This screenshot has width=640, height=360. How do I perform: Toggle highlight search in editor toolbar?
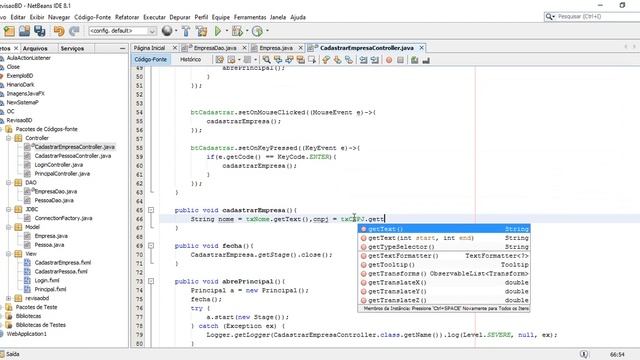(301, 60)
